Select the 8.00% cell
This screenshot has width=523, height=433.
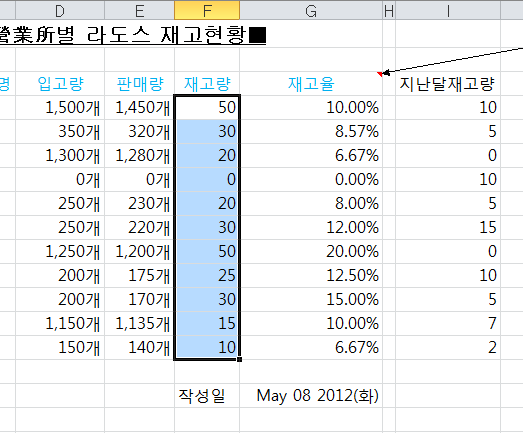[x=311, y=203]
